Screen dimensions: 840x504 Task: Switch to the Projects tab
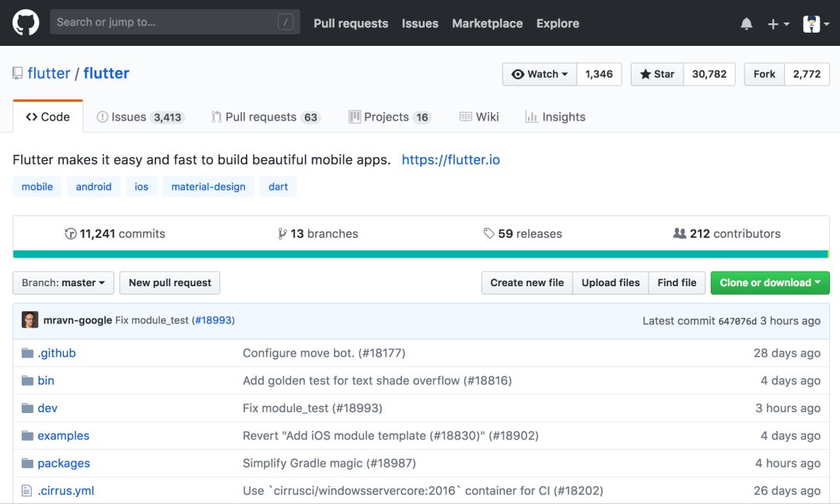[x=390, y=117]
